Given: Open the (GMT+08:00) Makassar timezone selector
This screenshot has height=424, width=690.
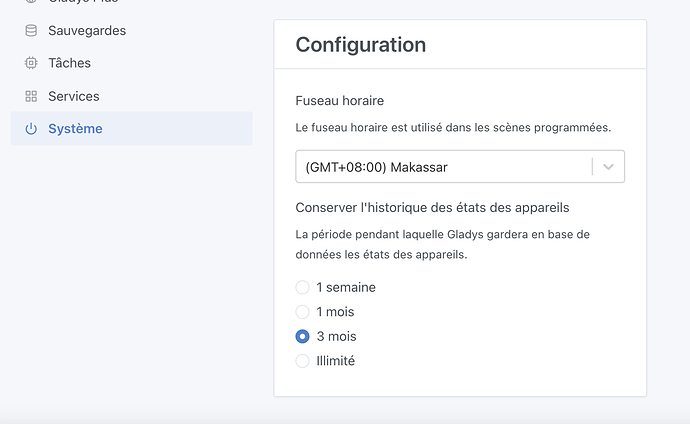Looking at the screenshot, I should 460,167.
